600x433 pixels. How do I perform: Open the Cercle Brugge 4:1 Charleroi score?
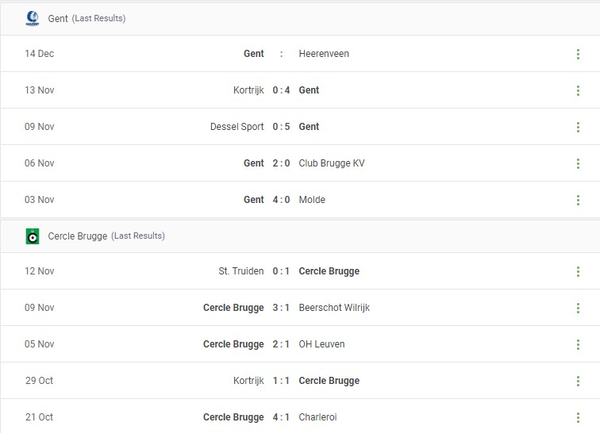coord(282,417)
